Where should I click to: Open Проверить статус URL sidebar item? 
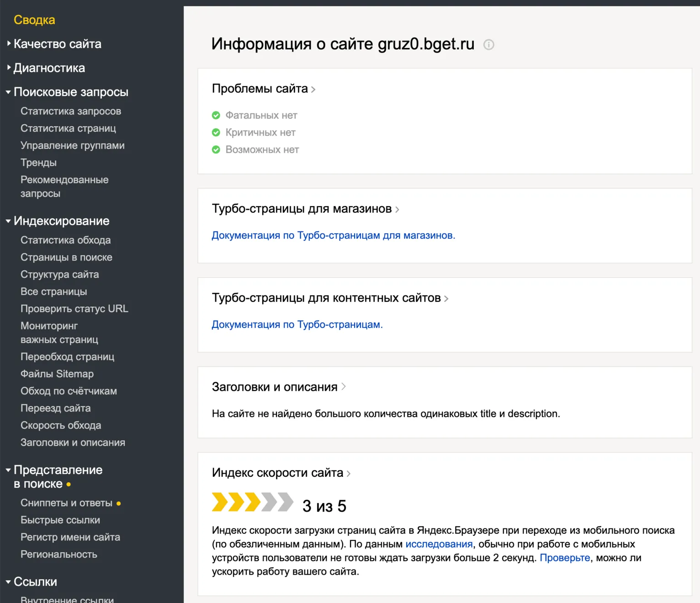[x=74, y=309]
